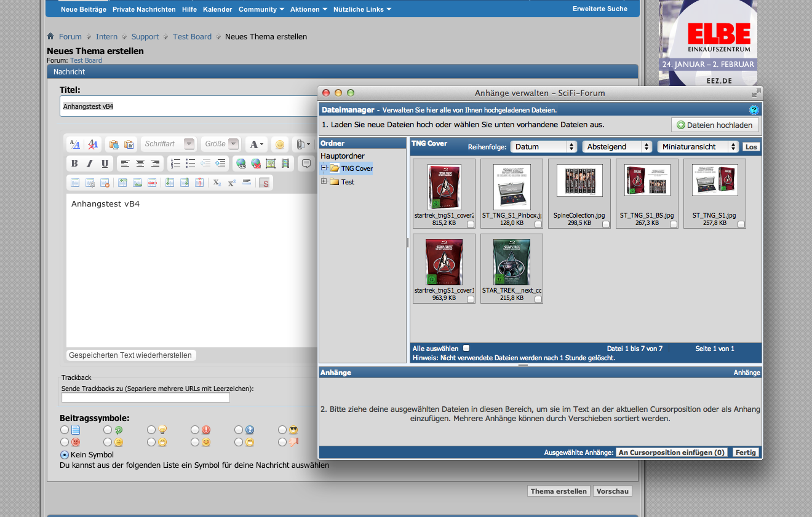Center align the text
This screenshot has height=517, width=812.
[x=140, y=164]
